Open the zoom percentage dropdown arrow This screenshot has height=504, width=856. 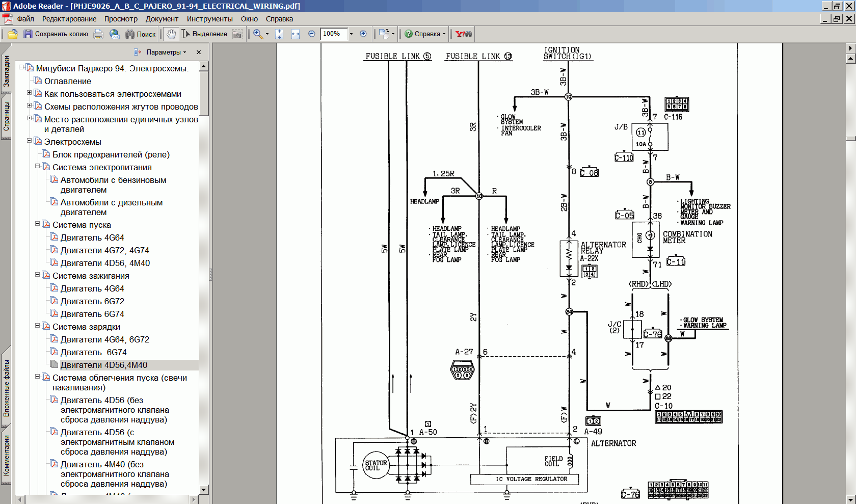click(351, 34)
